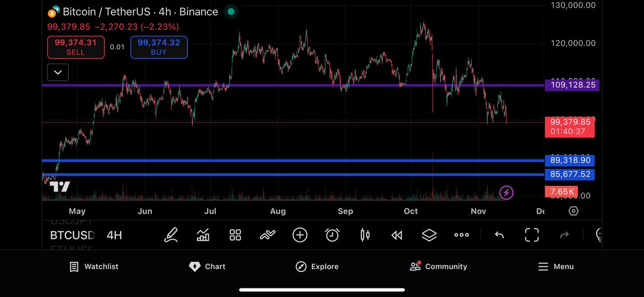Open the indicators chart icon
644x297 pixels.
coord(203,235)
